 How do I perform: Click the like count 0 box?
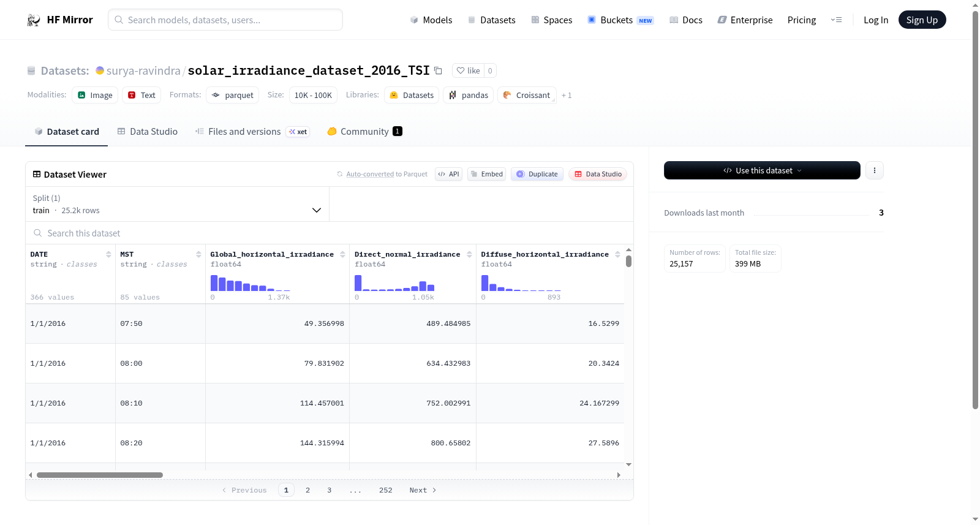[x=490, y=70]
